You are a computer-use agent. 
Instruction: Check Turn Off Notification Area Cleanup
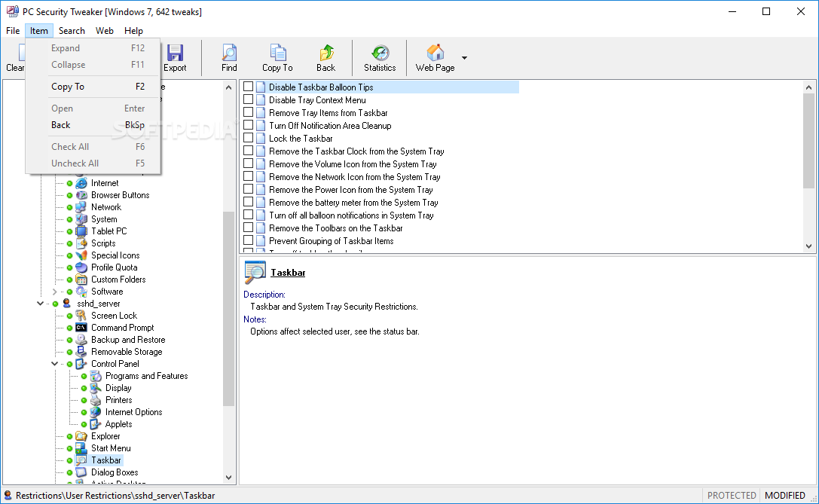point(249,125)
